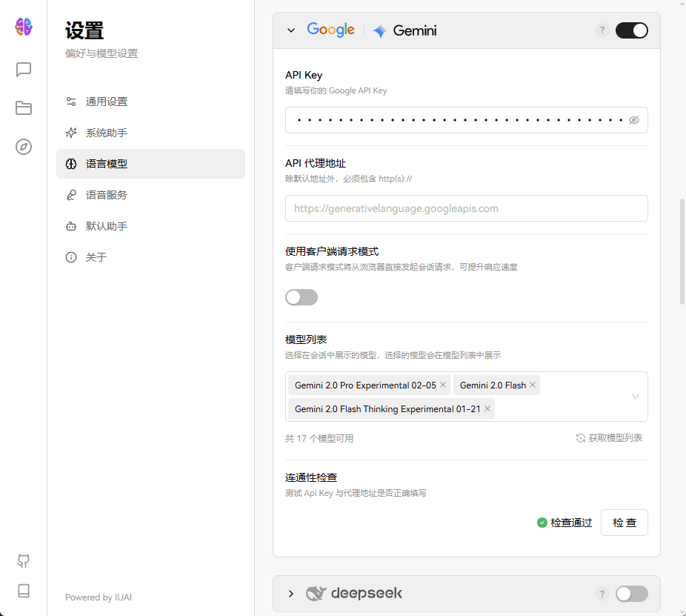
Task: Open 语音服务 voice service settings
Action: [x=150, y=195]
